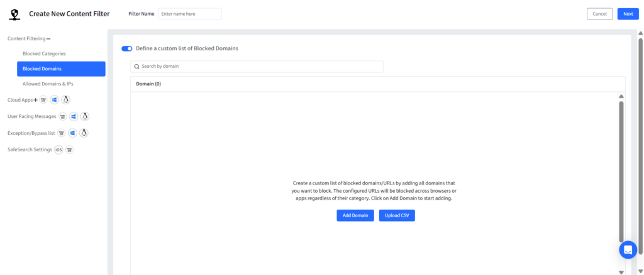
Task: Click the Linux icon beside User Facing Messages
Action: (x=85, y=116)
